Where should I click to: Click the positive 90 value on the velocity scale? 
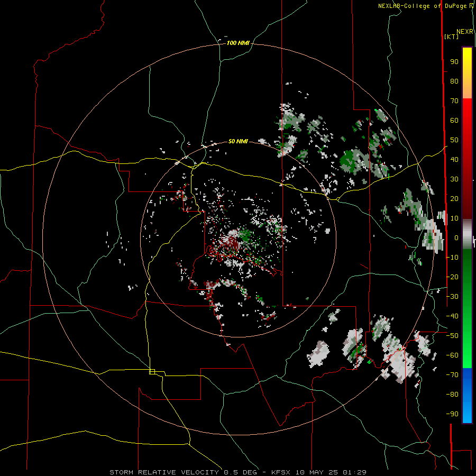click(454, 62)
